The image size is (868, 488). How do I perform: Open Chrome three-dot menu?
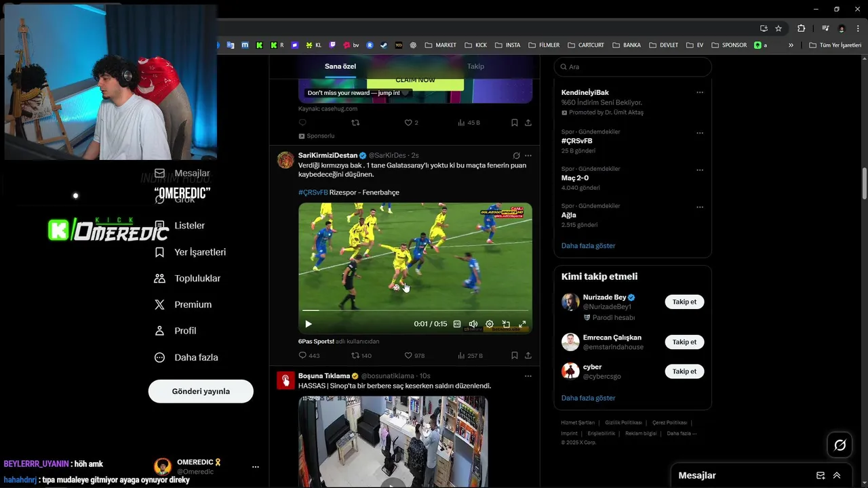point(858,28)
